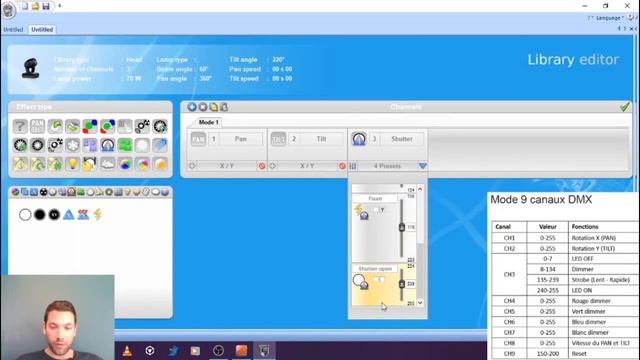Click the presets list scroll up arrow
The height and width of the screenshot is (360, 640).
420,189
